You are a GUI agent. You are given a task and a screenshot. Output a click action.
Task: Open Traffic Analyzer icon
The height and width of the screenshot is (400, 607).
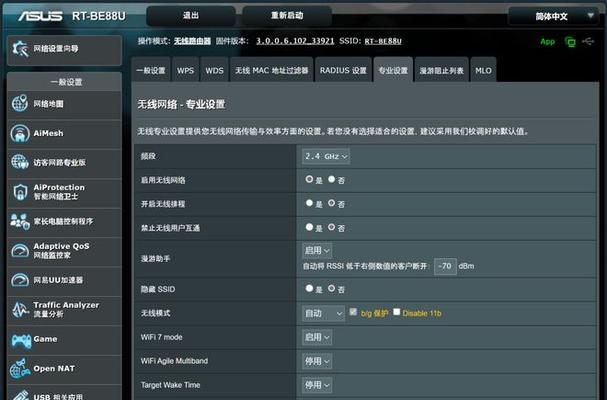tap(20, 309)
